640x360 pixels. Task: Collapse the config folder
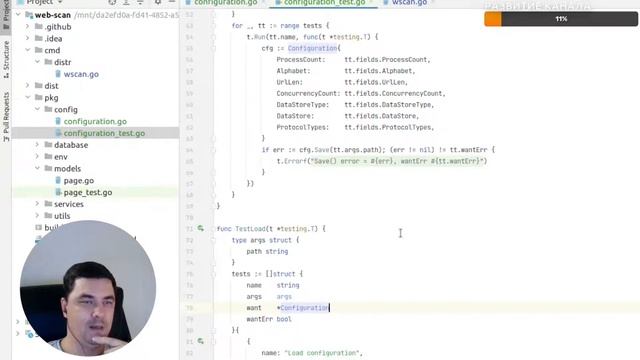pos(37,109)
